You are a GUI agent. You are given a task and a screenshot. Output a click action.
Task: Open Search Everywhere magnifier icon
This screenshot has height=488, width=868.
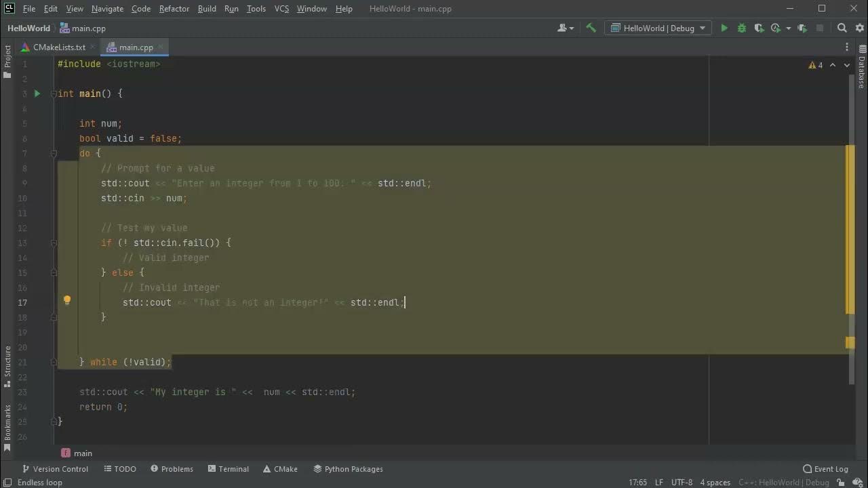842,28
